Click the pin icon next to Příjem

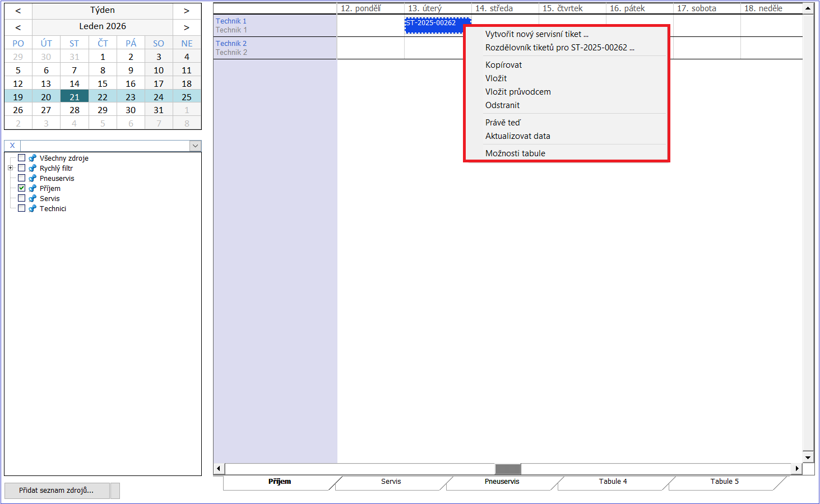pyautogui.click(x=33, y=189)
